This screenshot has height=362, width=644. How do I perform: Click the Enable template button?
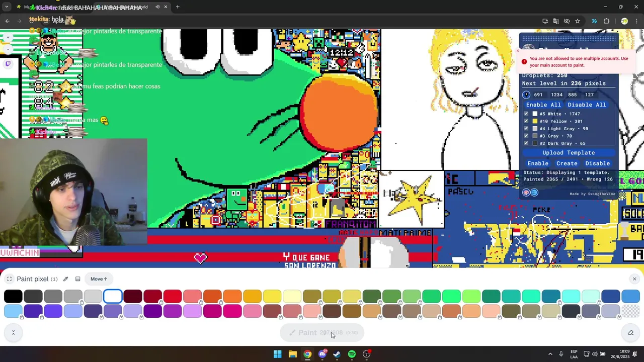click(538, 163)
